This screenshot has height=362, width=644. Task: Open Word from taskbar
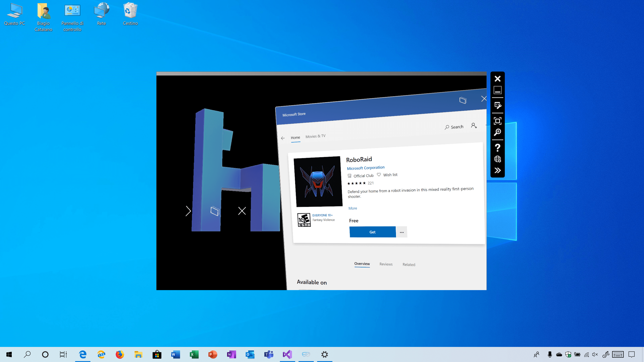pos(175,354)
